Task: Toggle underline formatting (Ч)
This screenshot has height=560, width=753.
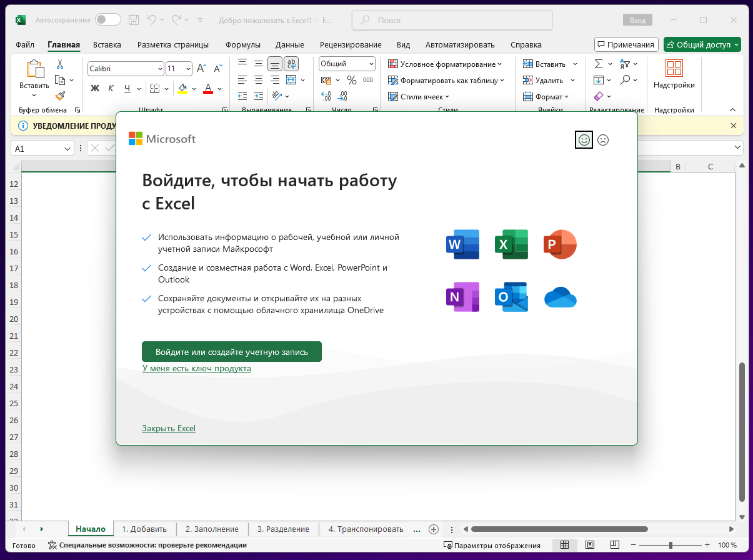Action: coord(127,88)
